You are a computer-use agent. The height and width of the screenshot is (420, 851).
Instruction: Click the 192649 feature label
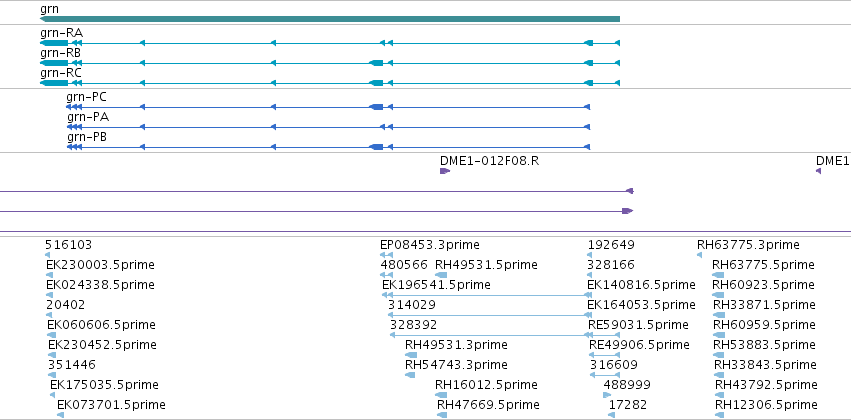click(x=611, y=245)
